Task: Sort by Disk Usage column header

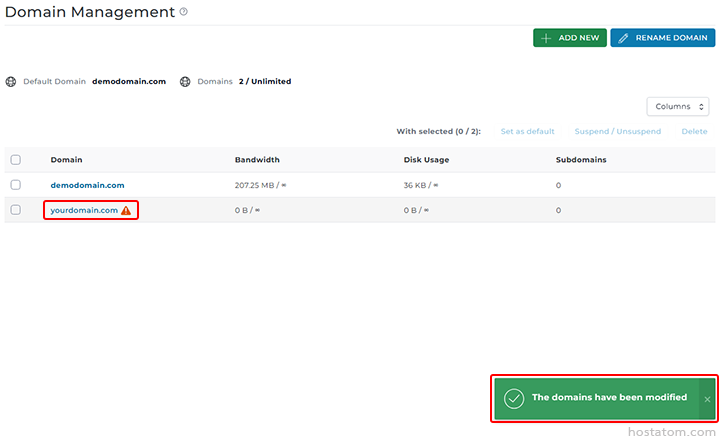Action: click(x=426, y=159)
